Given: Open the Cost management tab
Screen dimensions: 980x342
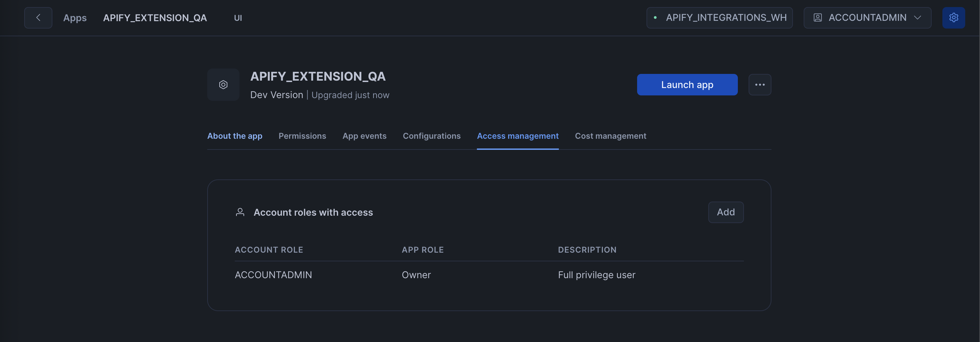Looking at the screenshot, I should [611, 136].
